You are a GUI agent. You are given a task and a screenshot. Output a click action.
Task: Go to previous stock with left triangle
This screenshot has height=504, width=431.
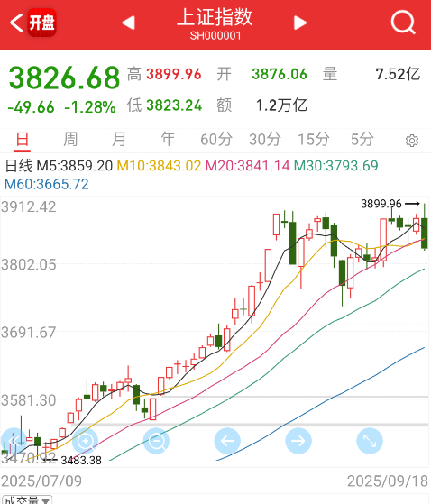pos(129,23)
